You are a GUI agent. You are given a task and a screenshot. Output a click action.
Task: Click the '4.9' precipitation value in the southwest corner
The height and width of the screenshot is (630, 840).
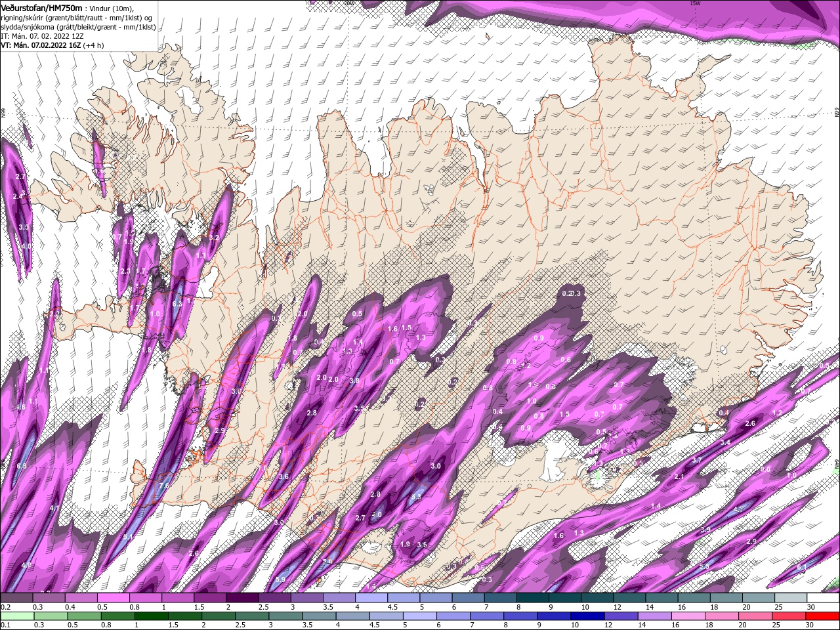pyautogui.click(x=26, y=565)
